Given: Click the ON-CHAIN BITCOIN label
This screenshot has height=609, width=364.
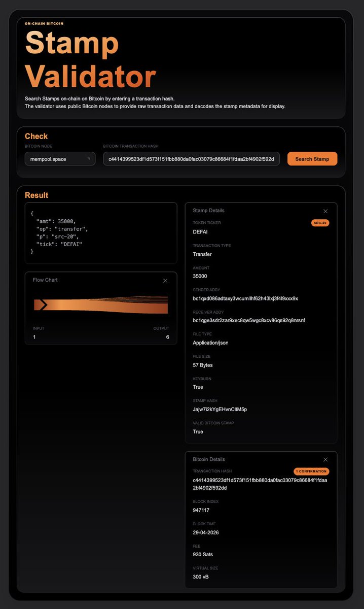Looking at the screenshot, I should (44, 23).
